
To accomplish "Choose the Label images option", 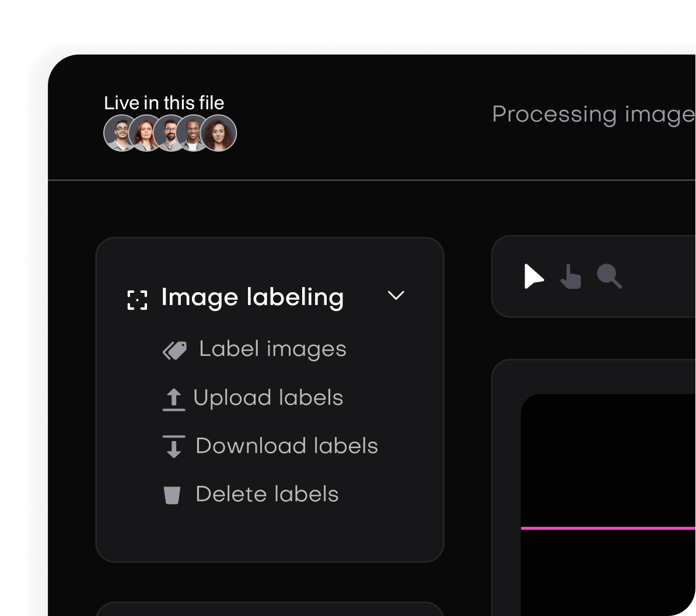I will click(x=272, y=348).
